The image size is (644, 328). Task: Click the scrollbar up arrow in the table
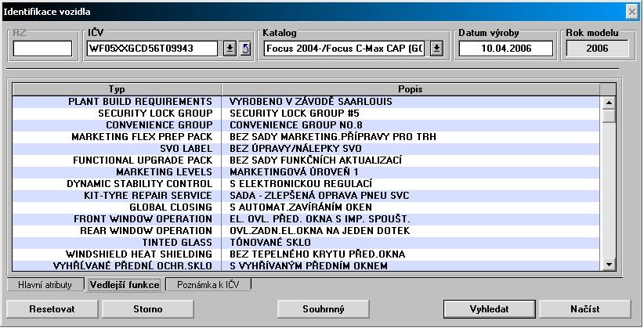click(x=608, y=102)
